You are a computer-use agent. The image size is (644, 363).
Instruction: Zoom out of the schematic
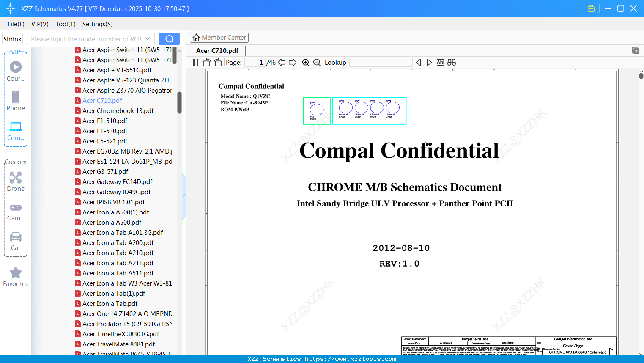coord(317,63)
